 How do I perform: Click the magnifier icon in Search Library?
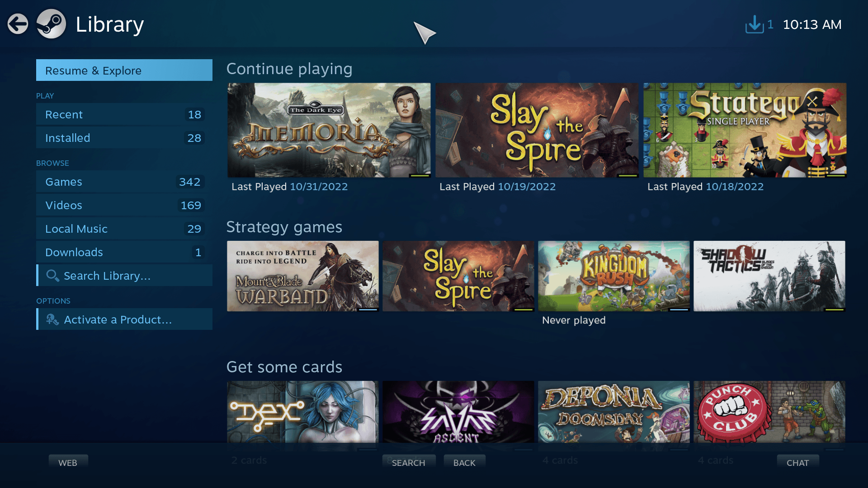point(52,276)
